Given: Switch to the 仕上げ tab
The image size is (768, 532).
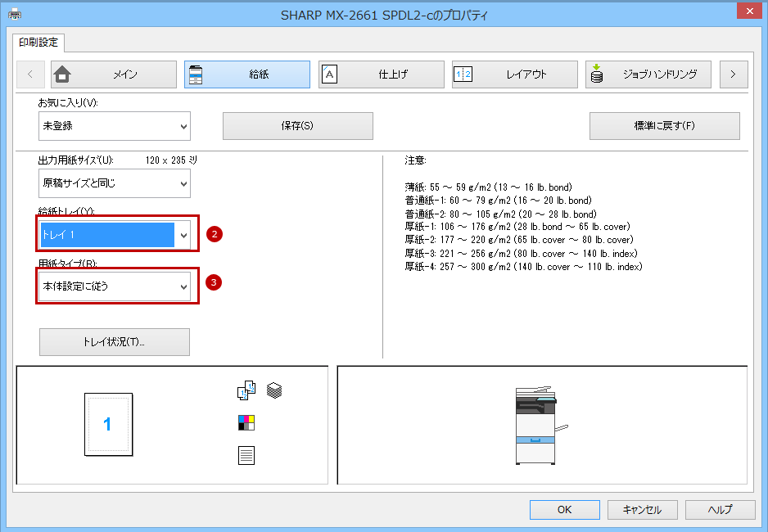Looking at the screenshot, I should [381, 74].
